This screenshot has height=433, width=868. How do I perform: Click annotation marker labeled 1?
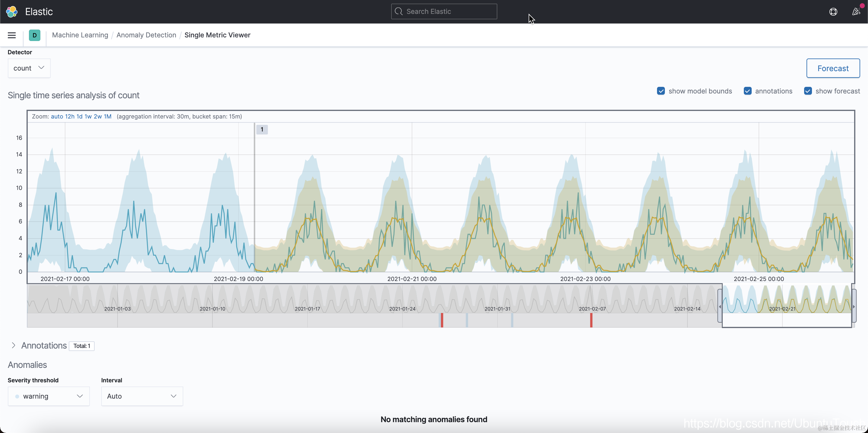click(262, 129)
